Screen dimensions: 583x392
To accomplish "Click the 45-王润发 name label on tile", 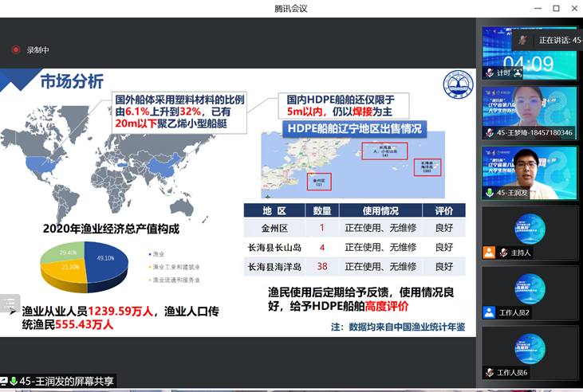I will click(x=511, y=193).
